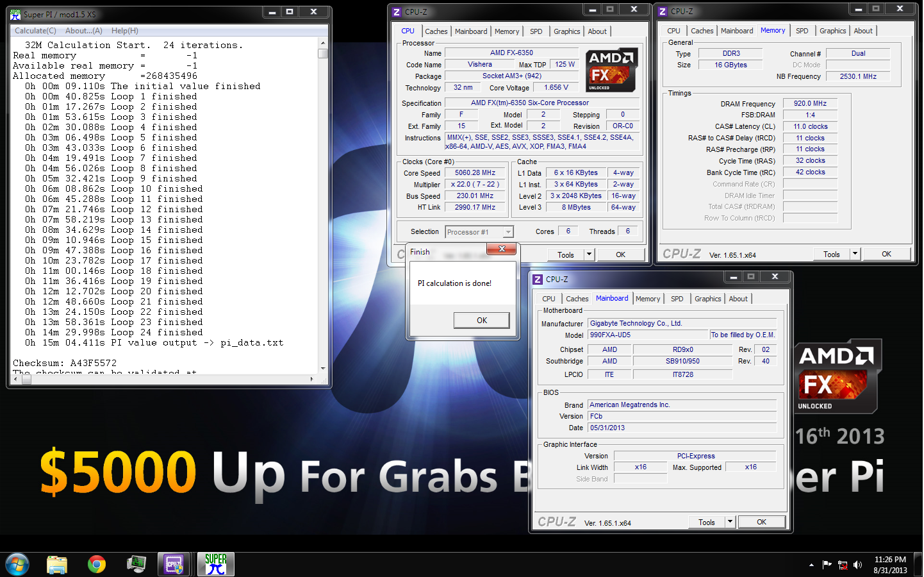The height and width of the screenshot is (577, 924).
Task: Open SPD tab in CPU-Z Memory window
Action: [802, 31]
